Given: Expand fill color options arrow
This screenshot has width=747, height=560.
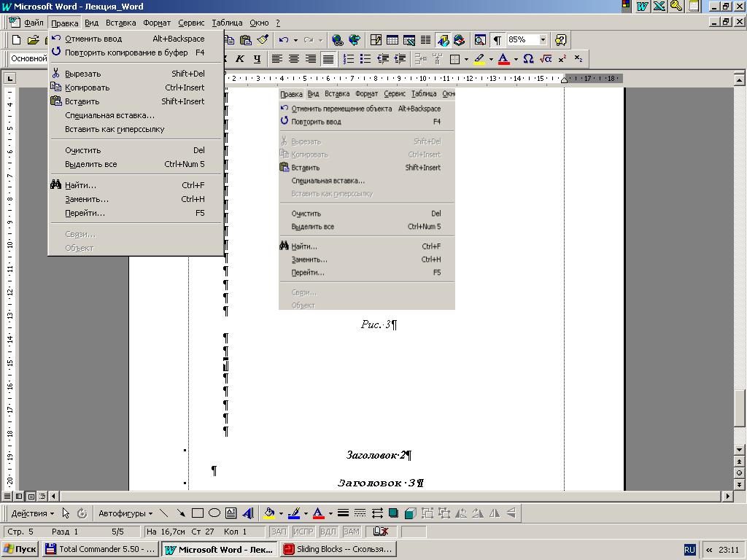Looking at the screenshot, I should [281, 513].
